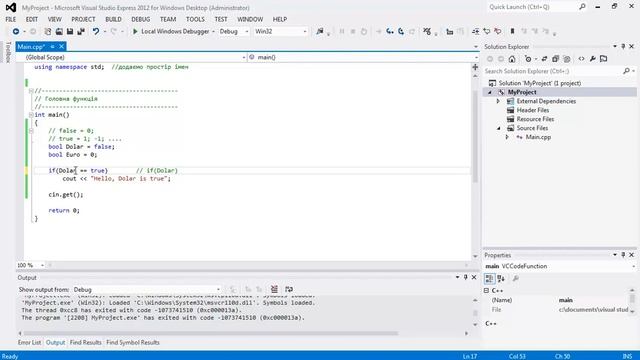Click the bookmark toggle toolbar icon

(512, 31)
